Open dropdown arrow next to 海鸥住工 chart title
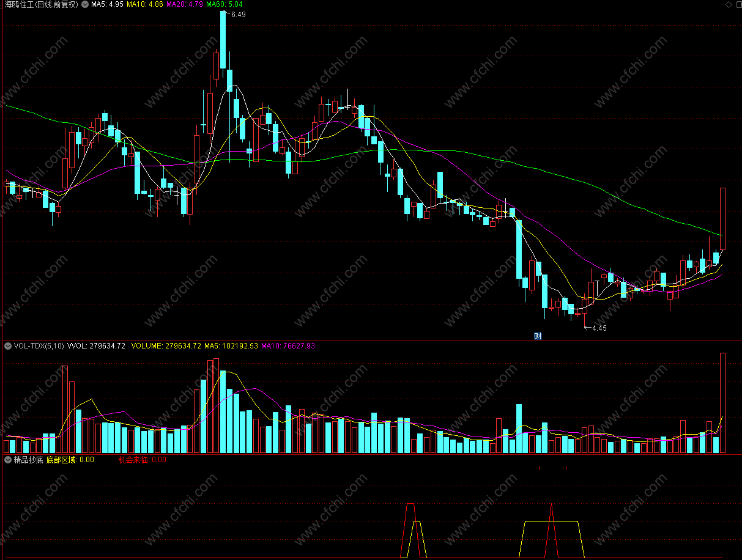The image size is (742, 560). (85, 4)
